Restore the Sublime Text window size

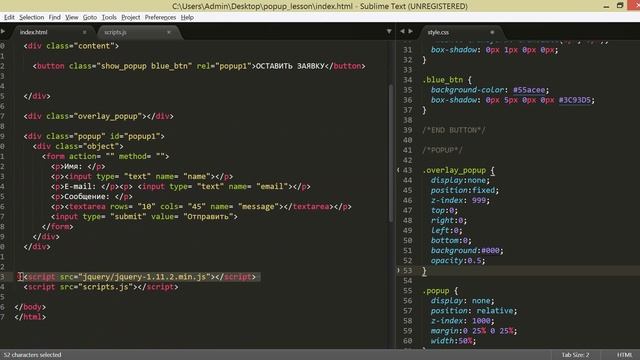[620, 6]
